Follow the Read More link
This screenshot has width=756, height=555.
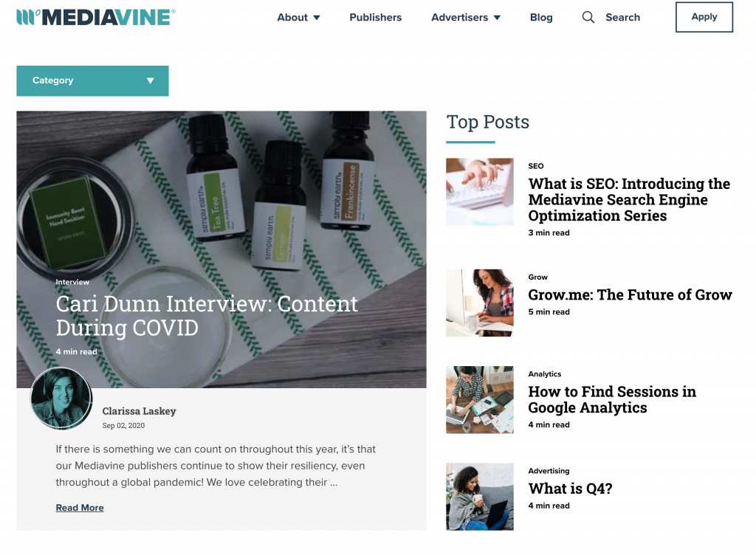click(80, 508)
